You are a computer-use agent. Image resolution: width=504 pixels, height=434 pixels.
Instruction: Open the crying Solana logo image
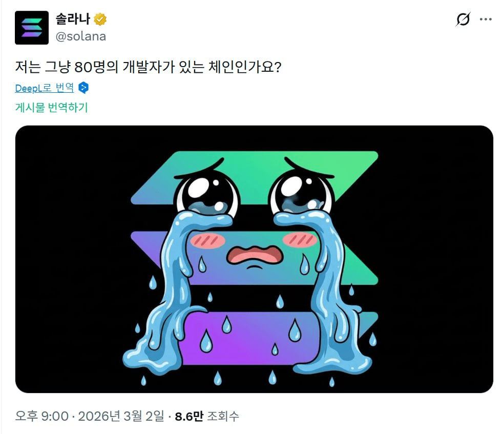[254, 259]
